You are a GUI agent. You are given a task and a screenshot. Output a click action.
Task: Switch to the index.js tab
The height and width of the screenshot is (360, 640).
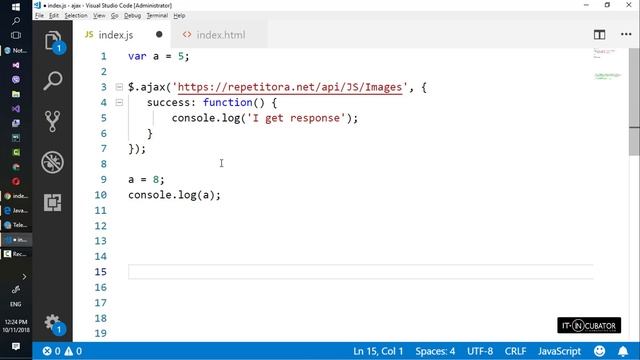122,35
